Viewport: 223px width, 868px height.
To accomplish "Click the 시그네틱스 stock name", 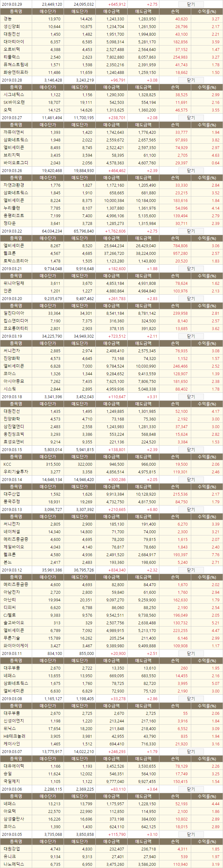I will click(x=14, y=95).
